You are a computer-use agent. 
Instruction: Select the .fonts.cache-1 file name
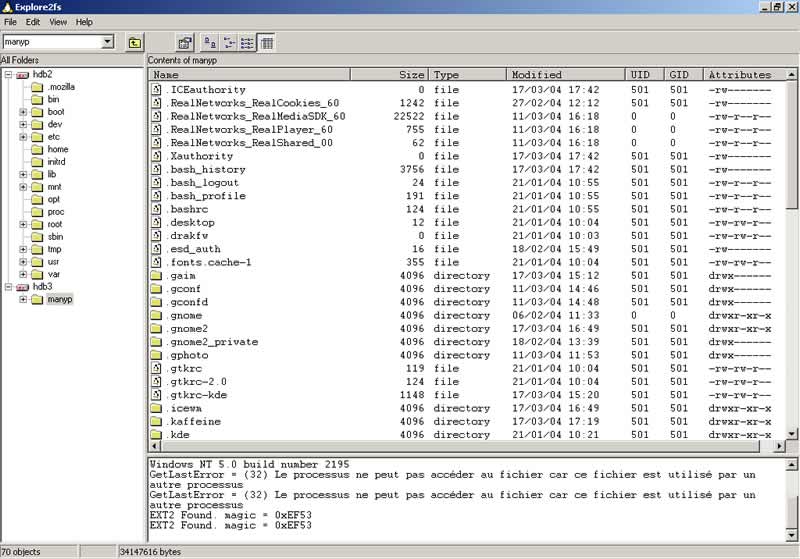pos(209,262)
